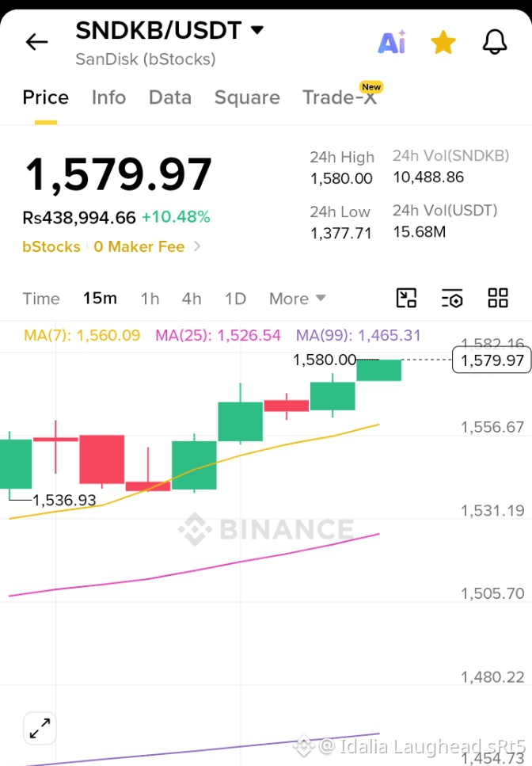Click the Rs438,994.66 converted price
The height and width of the screenshot is (766, 532).
pyautogui.click(x=79, y=217)
